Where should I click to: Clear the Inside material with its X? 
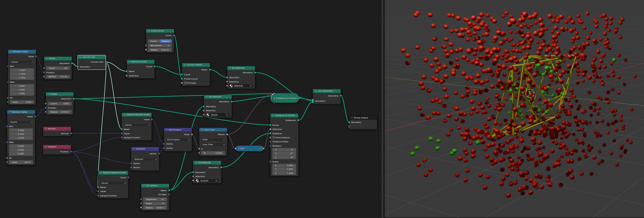click(227, 115)
